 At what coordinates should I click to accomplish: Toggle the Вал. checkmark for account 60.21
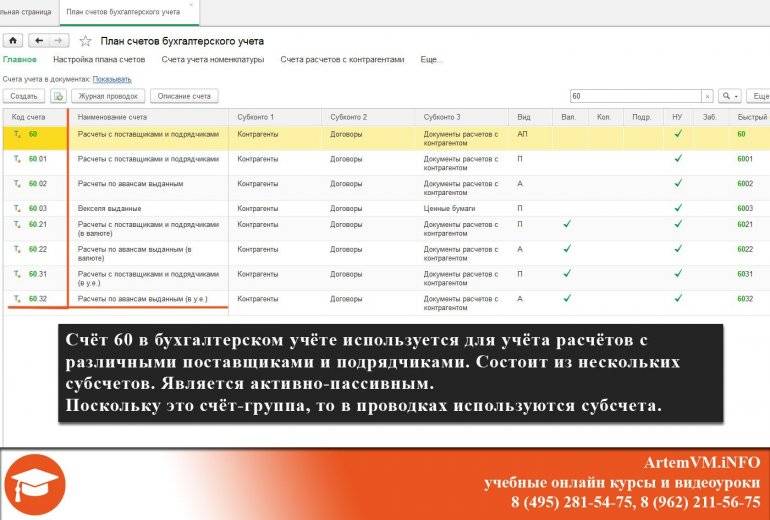(x=566, y=224)
